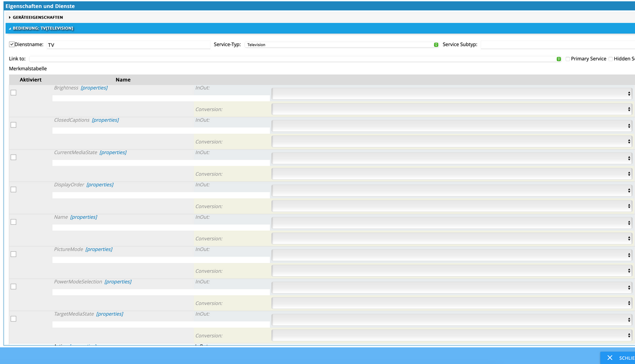Image resolution: width=635 pixels, height=364 pixels.
Task: Open the Link to dropdown
Action: [x=295, y=59]
